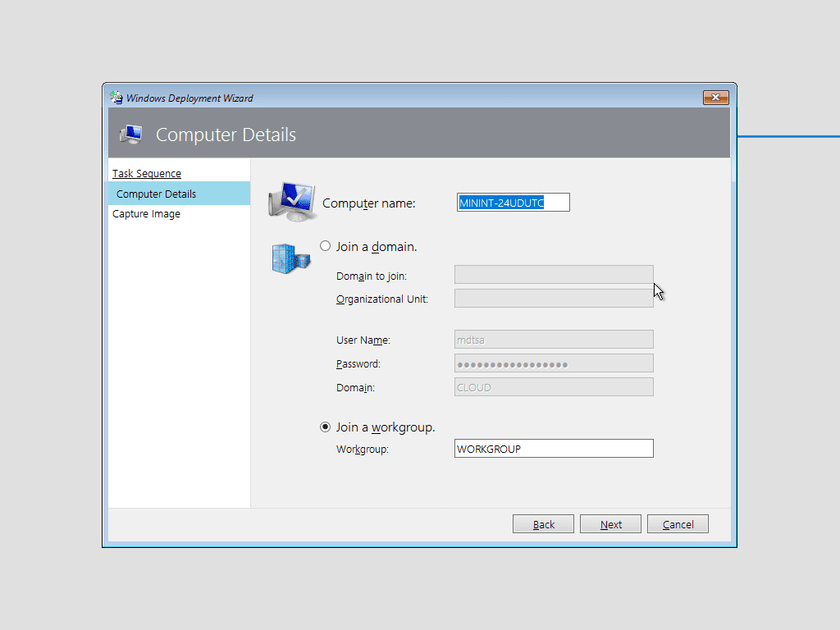Screen dimensions: 840x630
Task: Click the masked Password field
Action: [554, 363]
